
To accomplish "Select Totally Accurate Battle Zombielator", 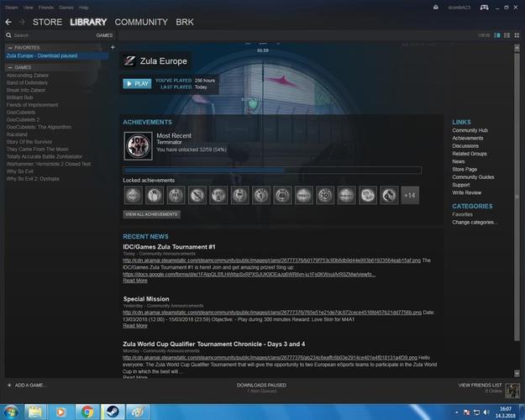I will tap(45, 157).
